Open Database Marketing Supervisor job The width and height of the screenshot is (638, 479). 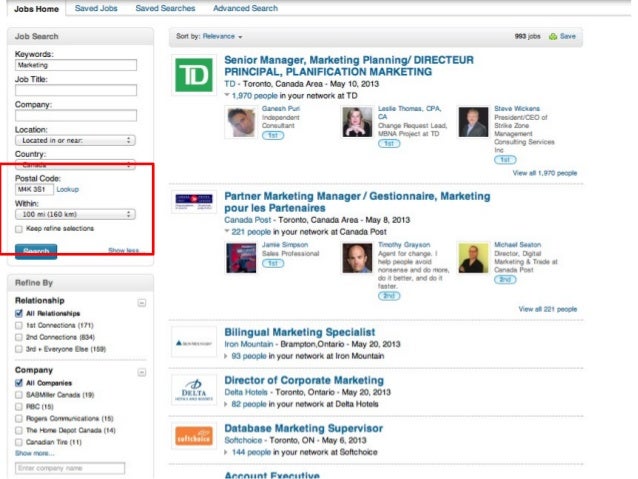click(304, 428)
